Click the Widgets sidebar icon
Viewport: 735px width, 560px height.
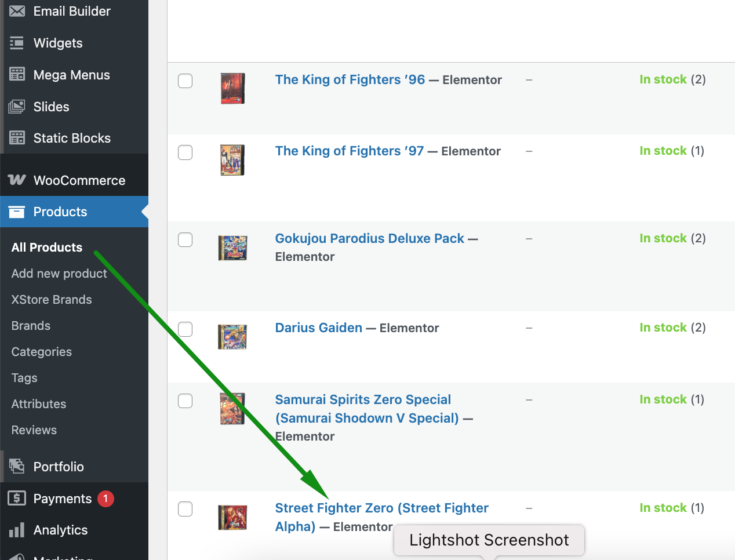pos(17,43)
